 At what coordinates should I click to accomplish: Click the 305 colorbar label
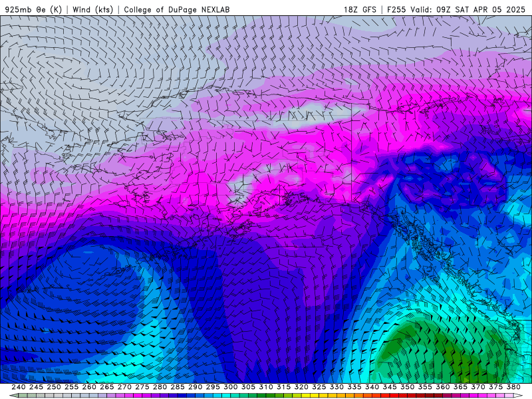coord(248,387)
